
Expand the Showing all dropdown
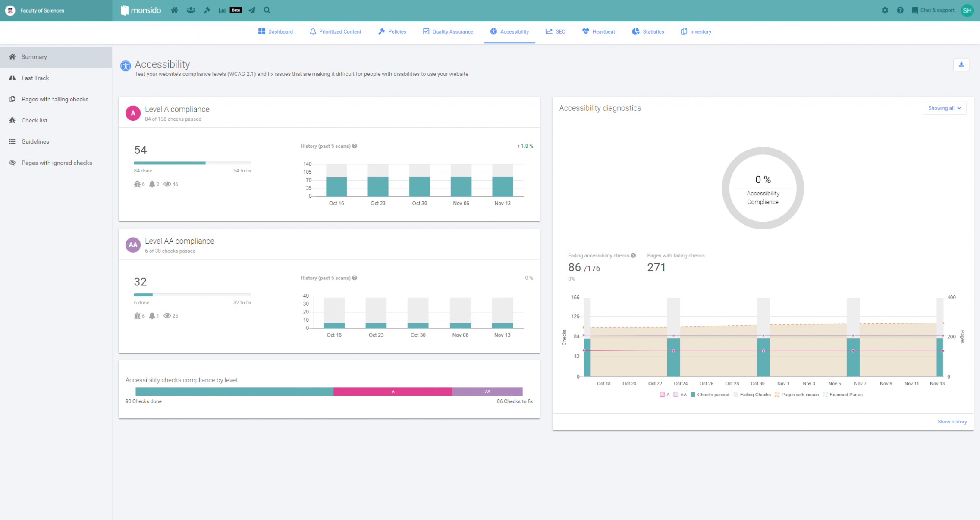tap(944, 108)
